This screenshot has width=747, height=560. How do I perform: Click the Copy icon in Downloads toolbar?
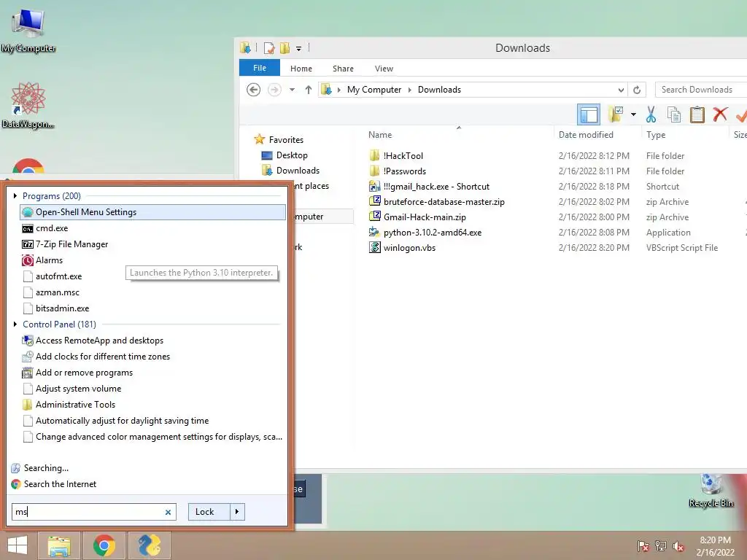click(x=674, y=114)
